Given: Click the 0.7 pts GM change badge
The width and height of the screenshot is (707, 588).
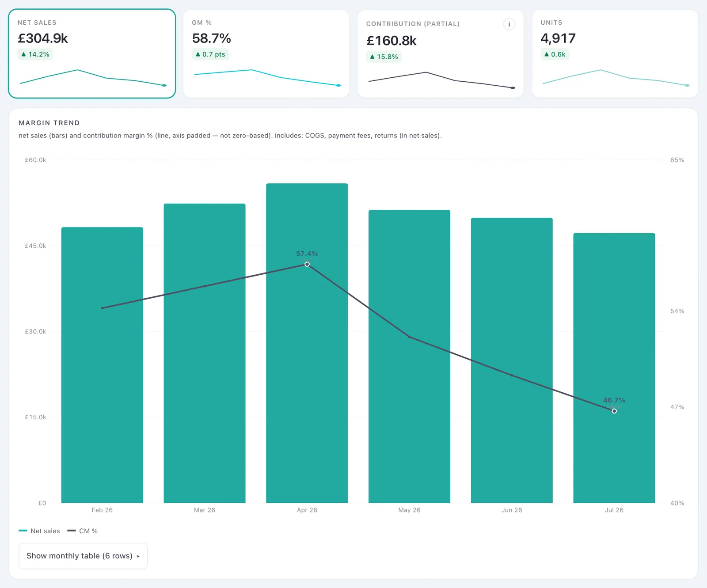Looking at the screenshot, I should pos(210,54).
